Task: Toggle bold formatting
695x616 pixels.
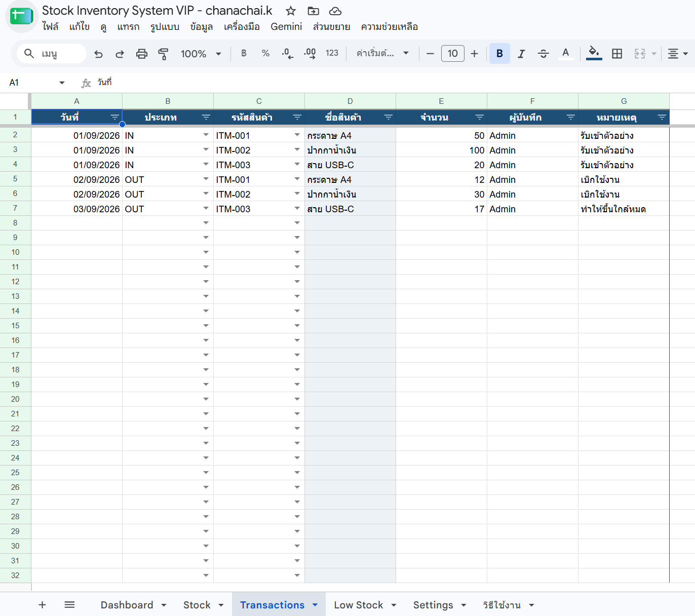Action: (499, 54)
